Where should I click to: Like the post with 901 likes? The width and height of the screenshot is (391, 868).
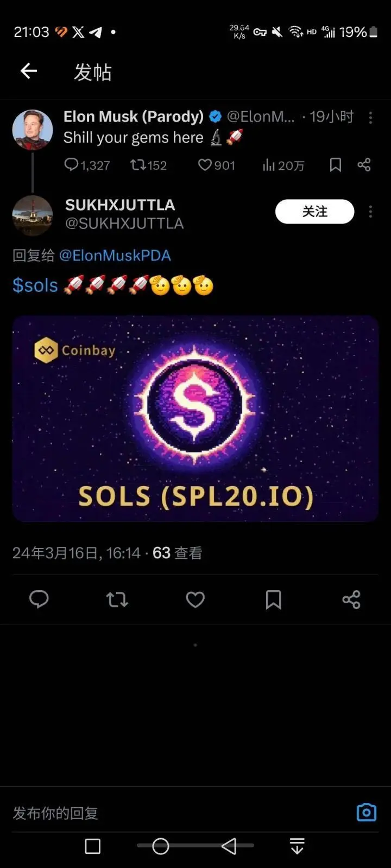point(216,165)
